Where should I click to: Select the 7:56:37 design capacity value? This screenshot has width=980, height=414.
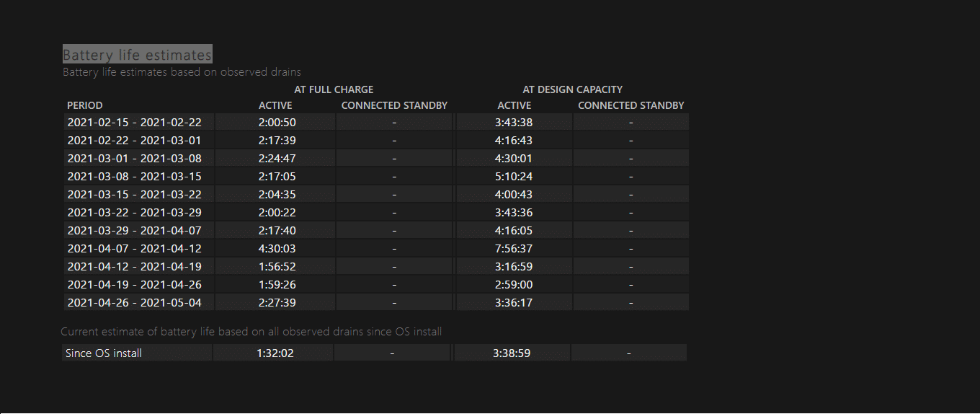[514, 249]
